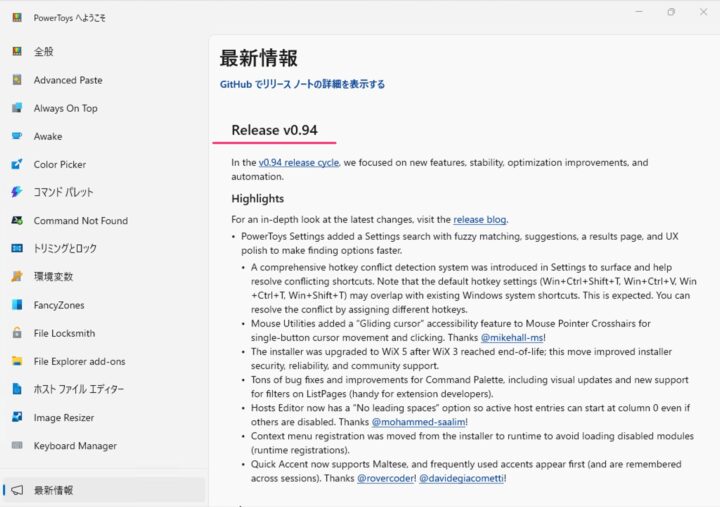Select ホスト ファイル エディター entry
Viewport: 720px width, 507px height.
click(x=104, y=389)
